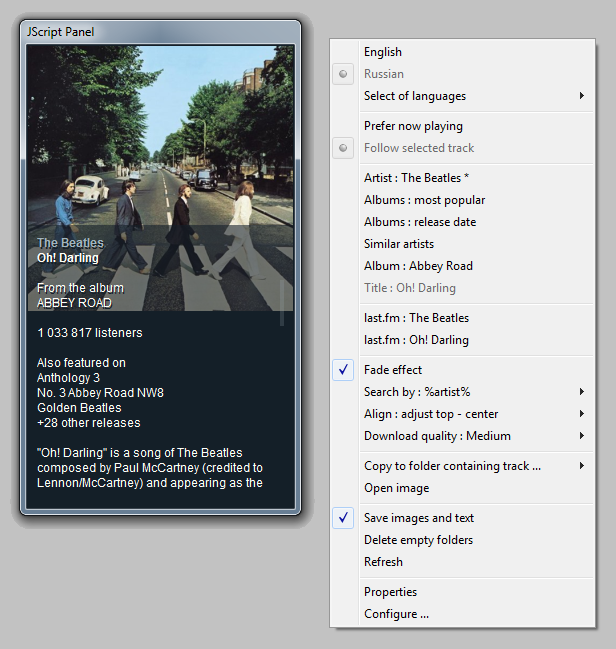
Task: Click Open image in menu
Action: pyautogui.click(x=396, y=488)
